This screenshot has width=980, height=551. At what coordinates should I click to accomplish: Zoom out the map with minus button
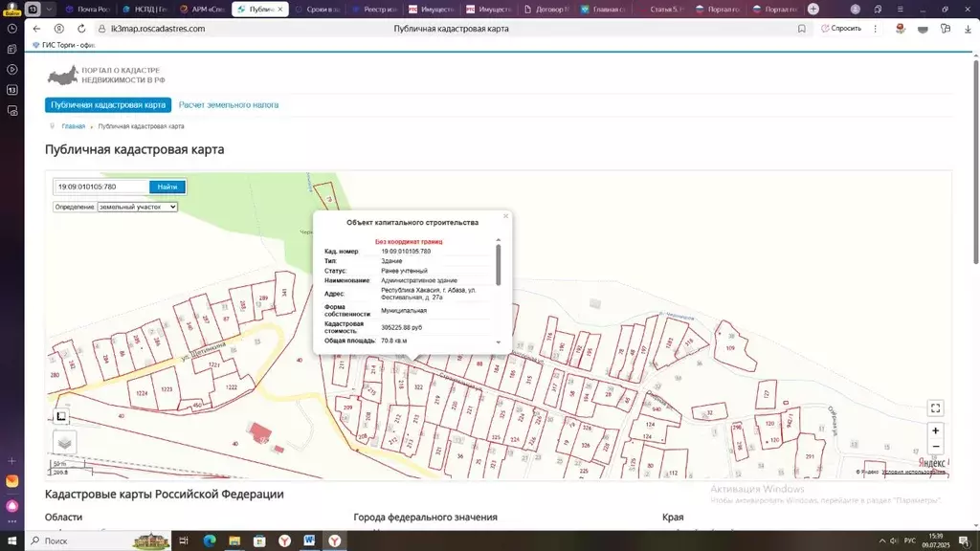(x=935, y=447)
